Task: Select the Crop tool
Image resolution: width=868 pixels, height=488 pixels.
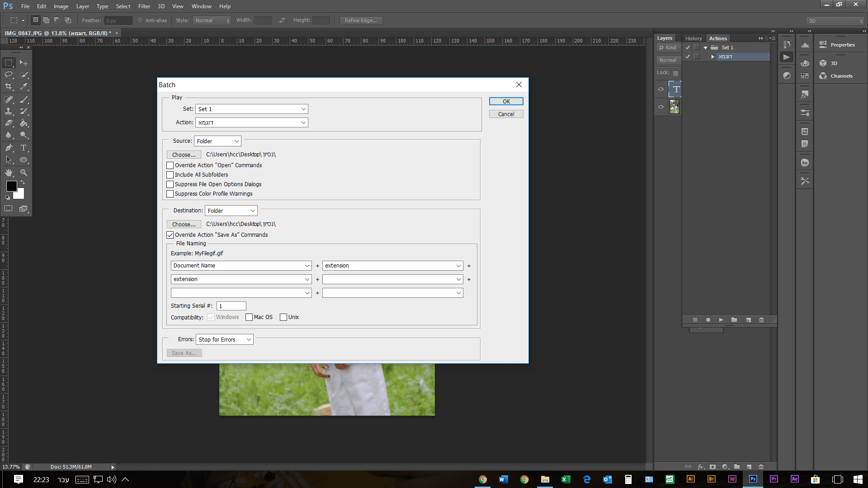Action: click(9, 86)
